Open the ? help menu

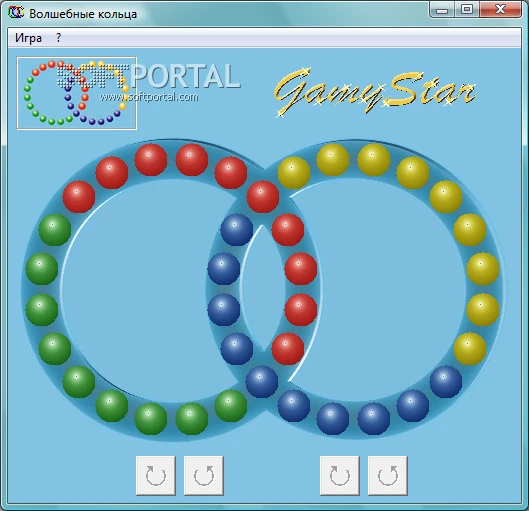click(59, 38)
